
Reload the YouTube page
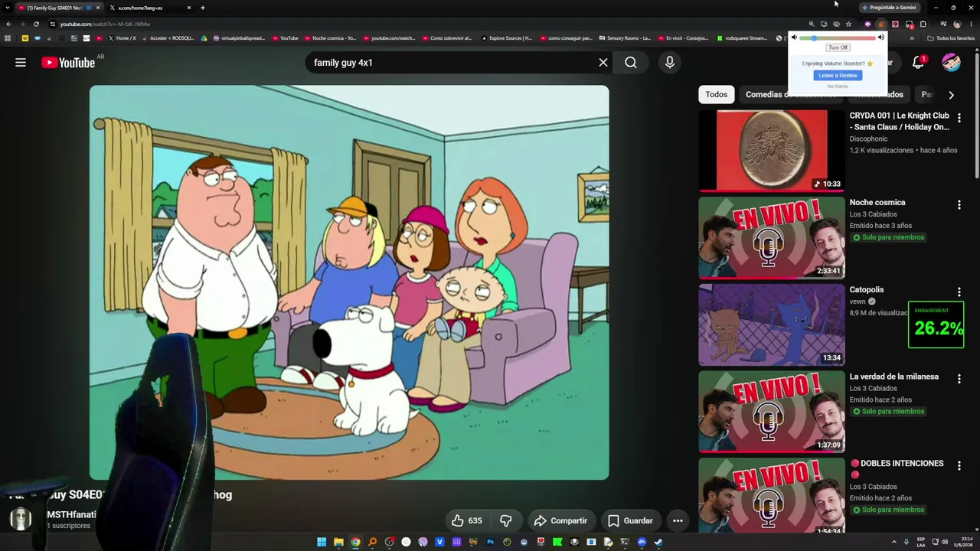coord(36,24)
